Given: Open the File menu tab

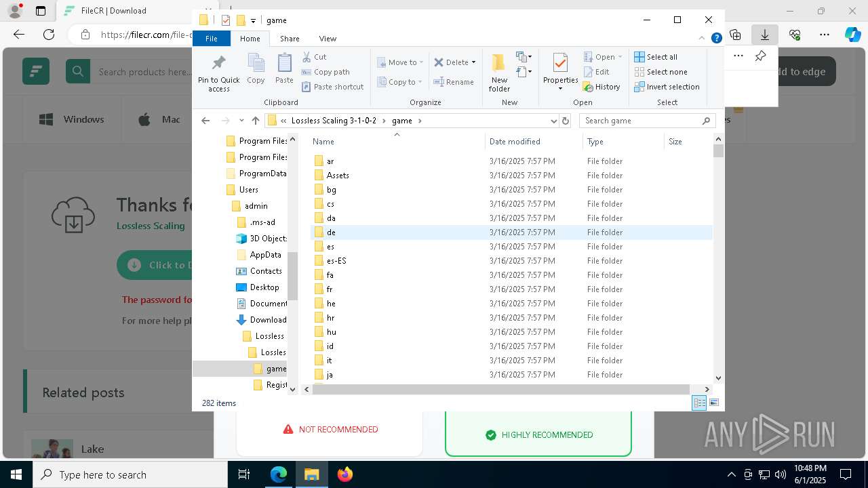Looking at the screenshot, I should pos(212,39).
